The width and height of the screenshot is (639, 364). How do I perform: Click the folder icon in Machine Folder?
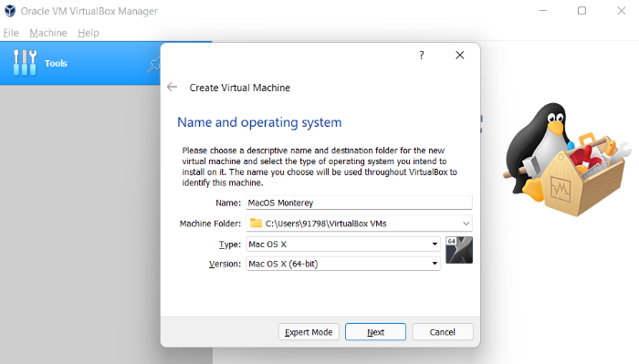click(x=256, y=223)
